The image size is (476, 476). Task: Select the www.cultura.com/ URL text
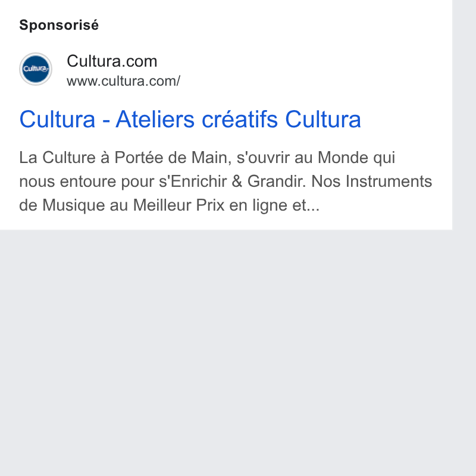coord(124,81)
